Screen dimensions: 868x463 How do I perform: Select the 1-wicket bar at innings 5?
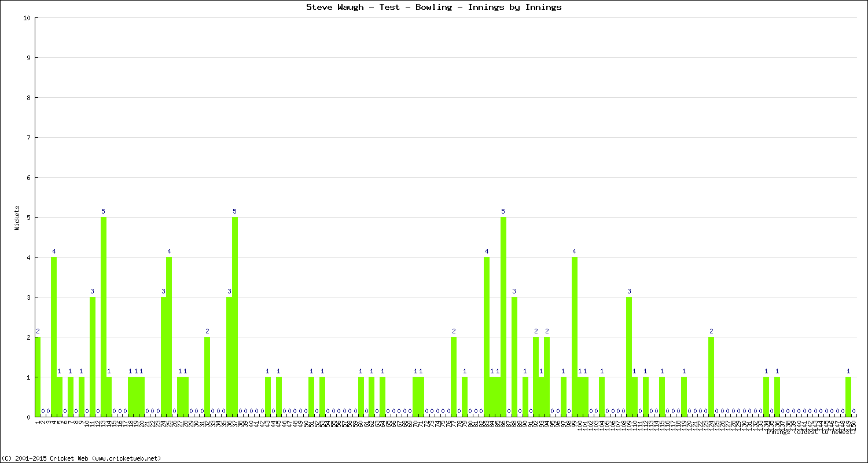[x=60, y=396]
